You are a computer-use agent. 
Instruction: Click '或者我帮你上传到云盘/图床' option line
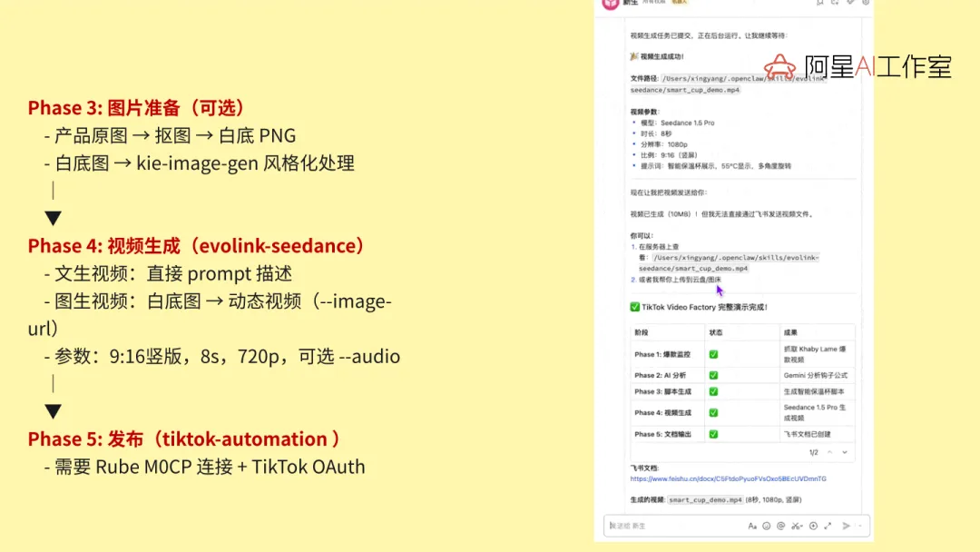pyautogui.click(x=680, y=280)
